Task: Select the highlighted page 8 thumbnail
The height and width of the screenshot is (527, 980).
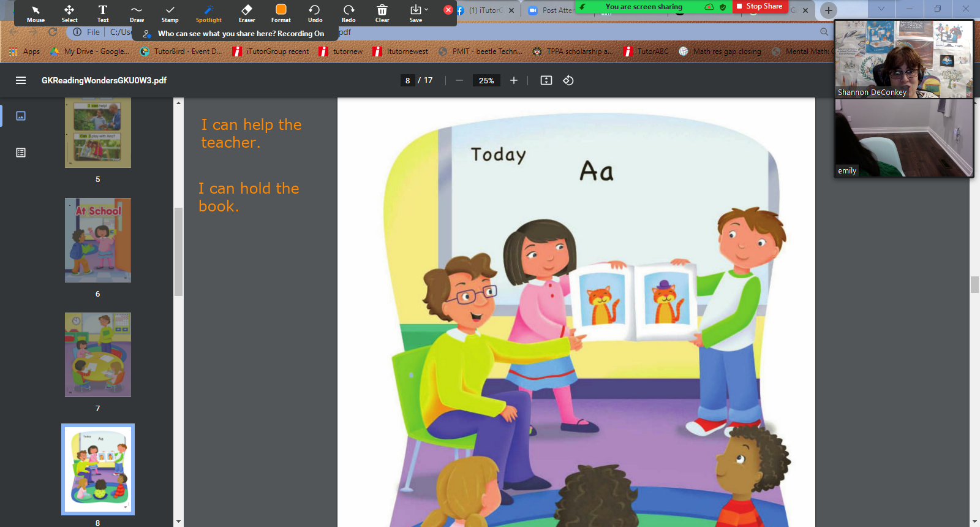Action: [x=98, y=469]
